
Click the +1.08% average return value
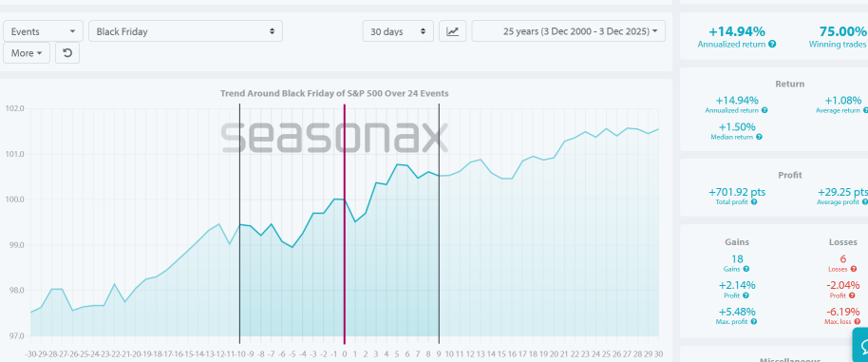coord(843,100)
